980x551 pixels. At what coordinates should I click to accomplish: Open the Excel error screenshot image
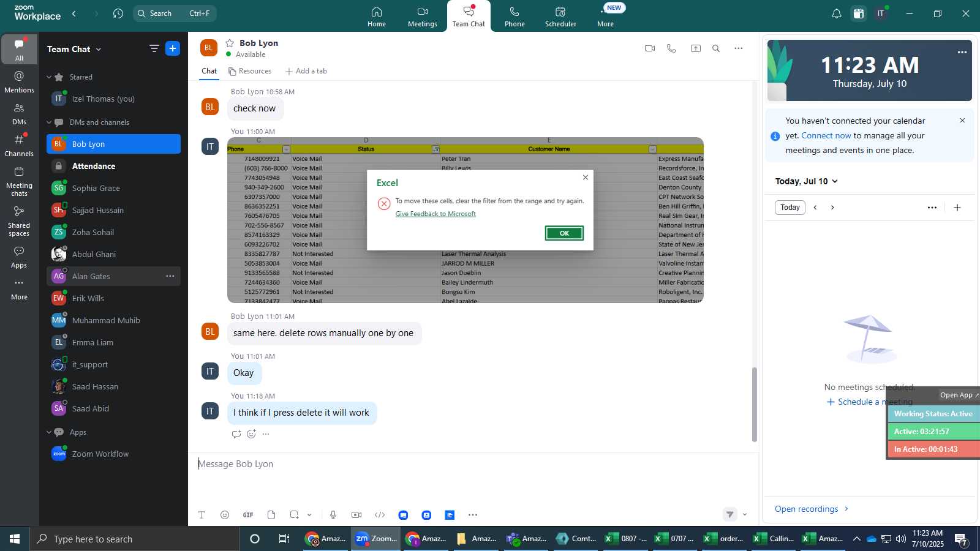466,220
